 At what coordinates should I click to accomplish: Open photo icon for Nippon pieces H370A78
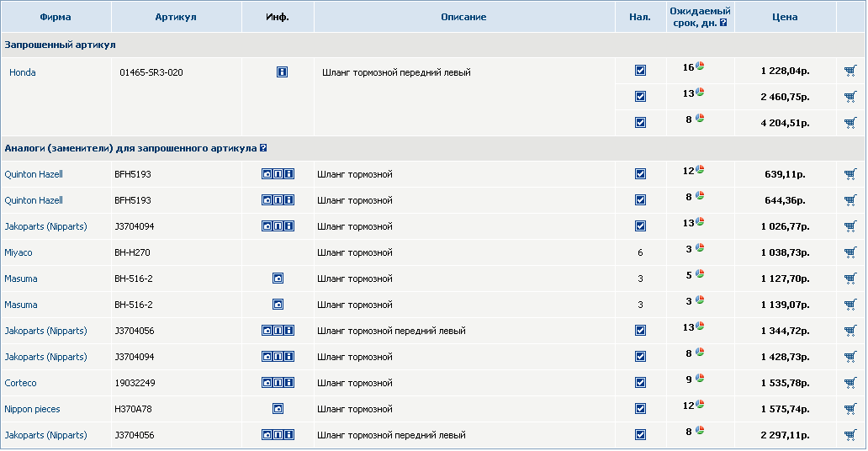[278, 409]
